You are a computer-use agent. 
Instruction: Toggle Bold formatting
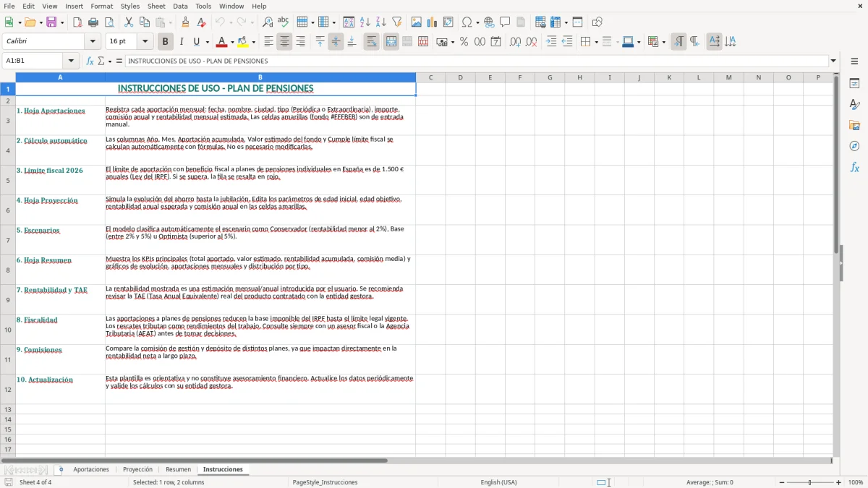coord(165,42)
